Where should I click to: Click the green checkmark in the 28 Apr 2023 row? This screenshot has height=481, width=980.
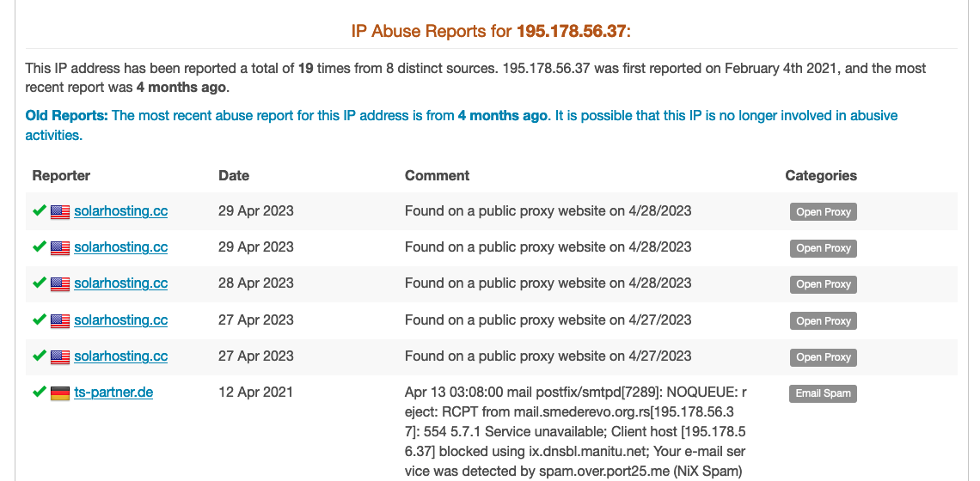pyautogui.click(x=40, y=283)
